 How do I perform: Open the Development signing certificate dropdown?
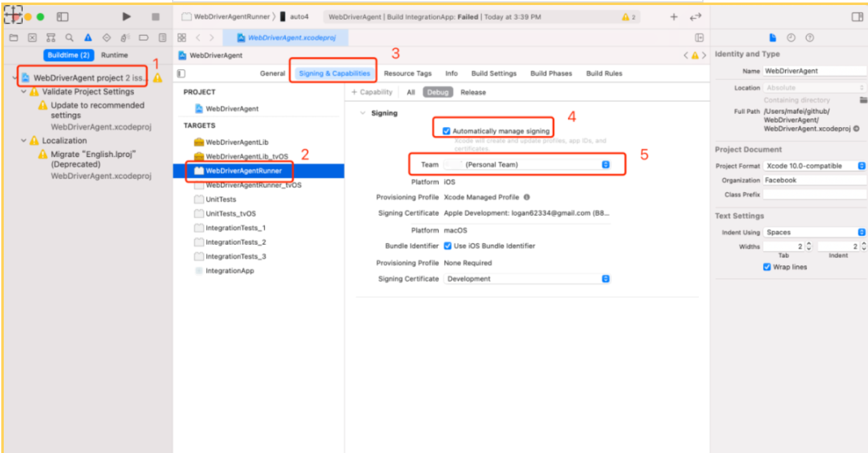[605, 278]
